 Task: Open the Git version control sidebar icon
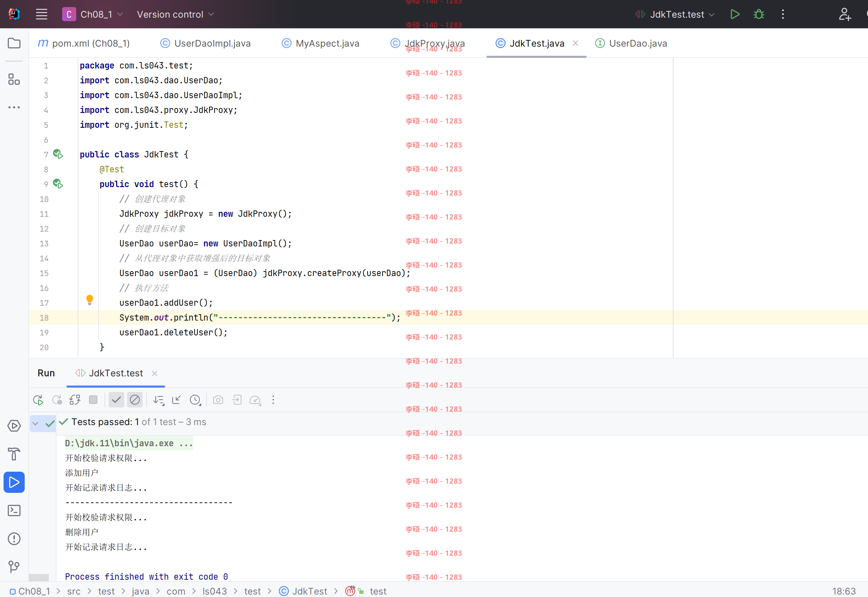[14, 567]
